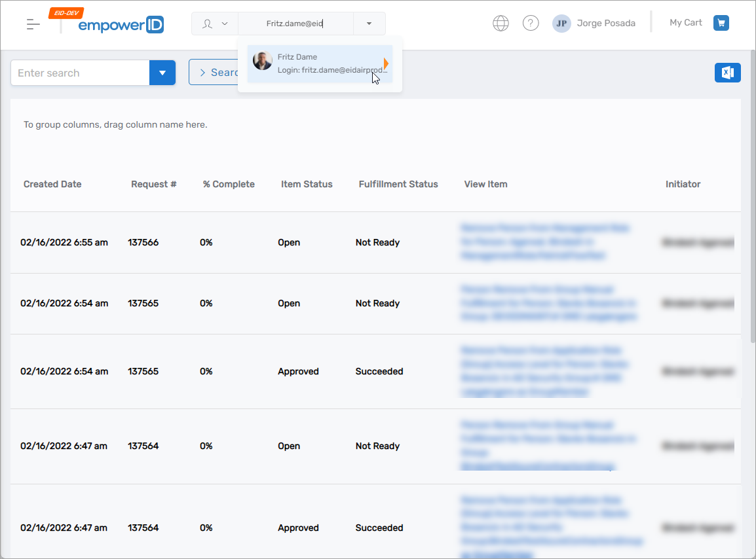This screenshot has width=756, height=559.
Task: Expand the person type search selector
Action: (x=215, y=24)
